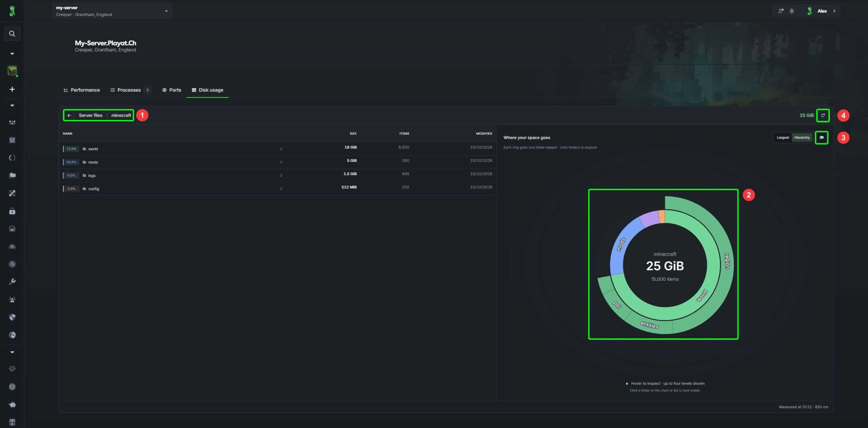Screen dimensions: 868x428
Task: Open the config folder row chevron
Action: (281, 189)
